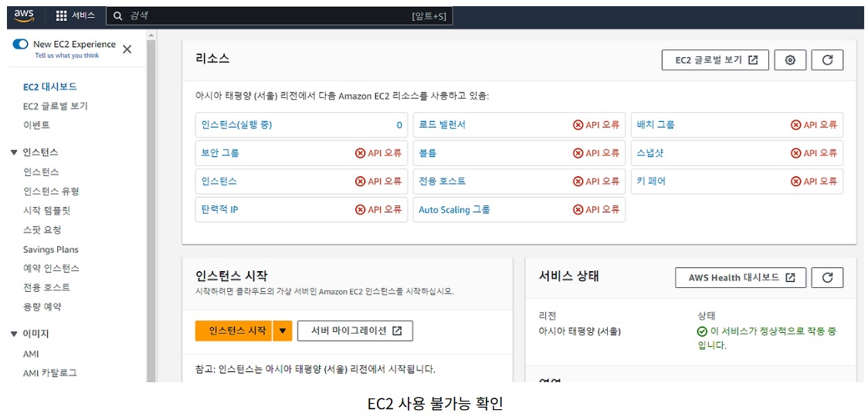This screenshot has width=868, height=417.
Task: Open the 키 페어 resource link
Action: (651, 181)
